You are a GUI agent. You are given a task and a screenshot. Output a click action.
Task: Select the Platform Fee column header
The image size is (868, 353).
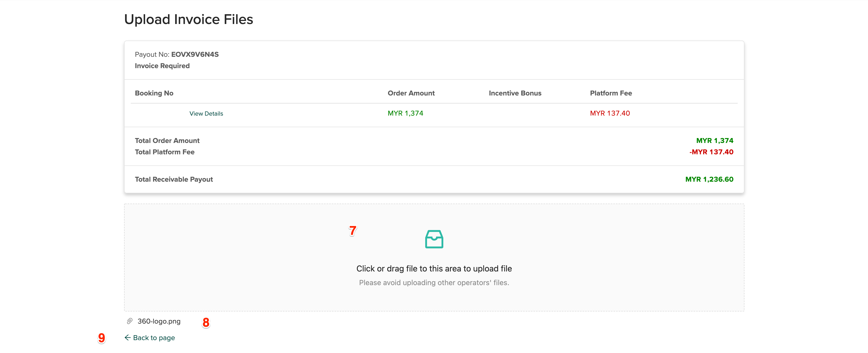point(611,93)
